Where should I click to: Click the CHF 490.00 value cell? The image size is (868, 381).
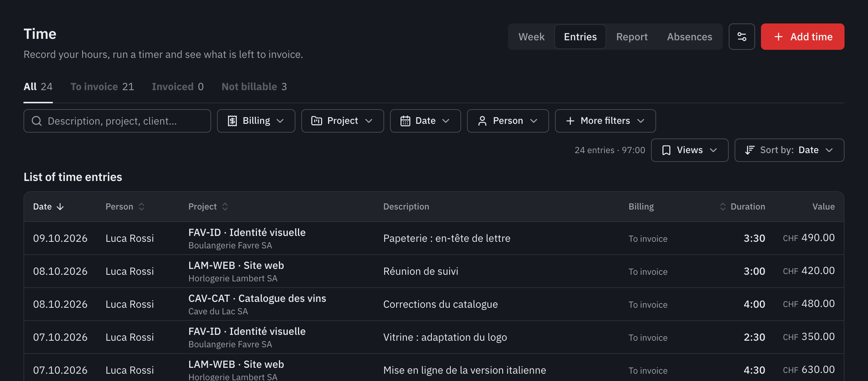coord(809,238)
